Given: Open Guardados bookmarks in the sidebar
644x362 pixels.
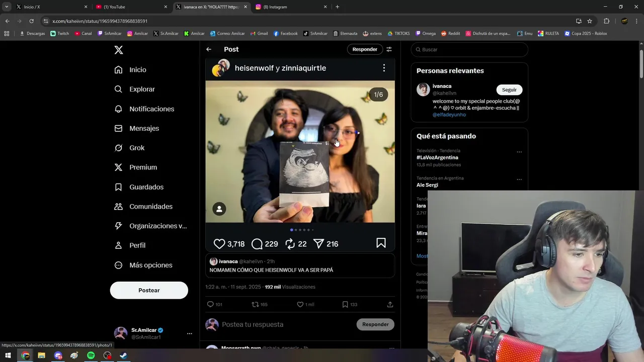Looking at the screenshot, I should [x=139, y=187].
